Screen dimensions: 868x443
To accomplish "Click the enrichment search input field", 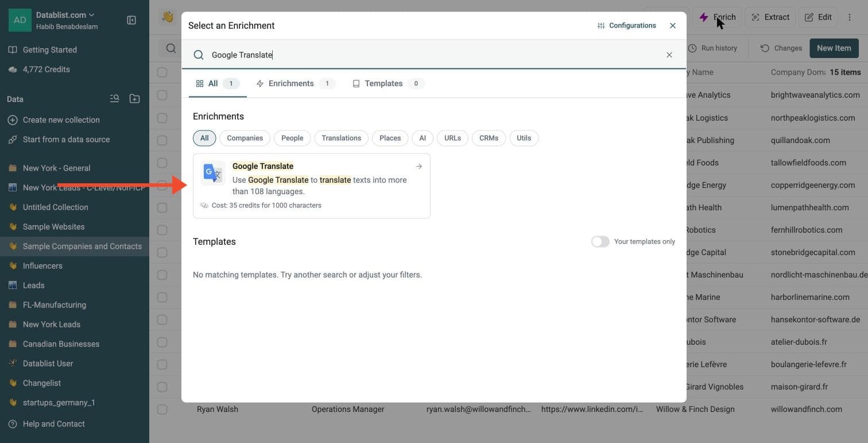I will (x=433, y=55).
